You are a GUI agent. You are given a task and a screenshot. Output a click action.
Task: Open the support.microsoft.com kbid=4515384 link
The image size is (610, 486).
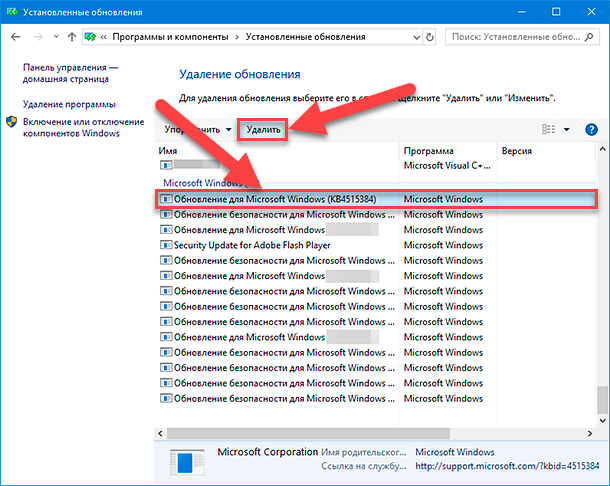coord(507,466)
